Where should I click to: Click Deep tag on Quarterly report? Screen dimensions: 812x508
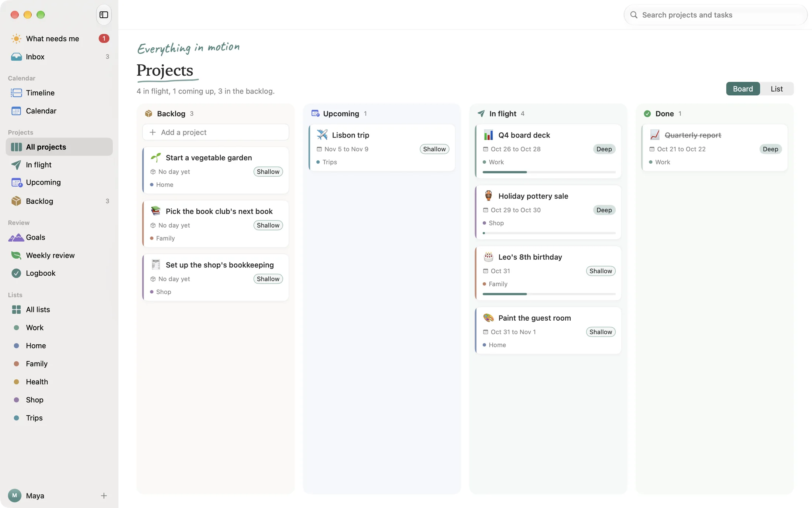click(770, 149)
